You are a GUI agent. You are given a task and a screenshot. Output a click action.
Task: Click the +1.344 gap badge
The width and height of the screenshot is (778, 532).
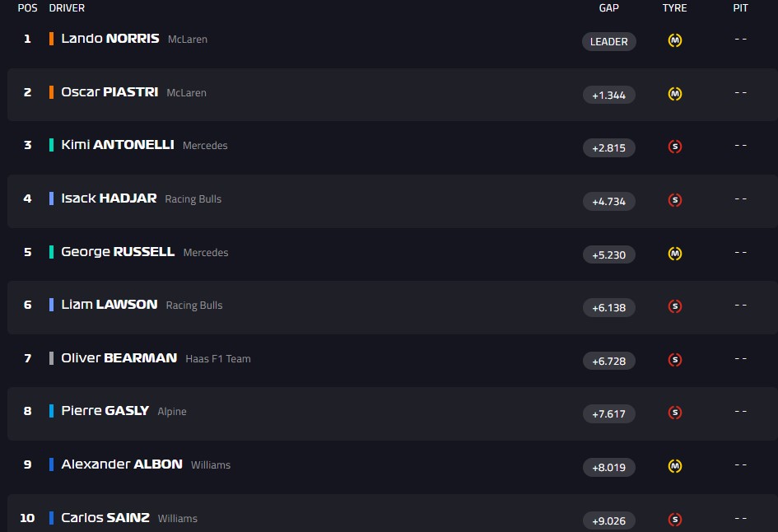pos(609,95)
